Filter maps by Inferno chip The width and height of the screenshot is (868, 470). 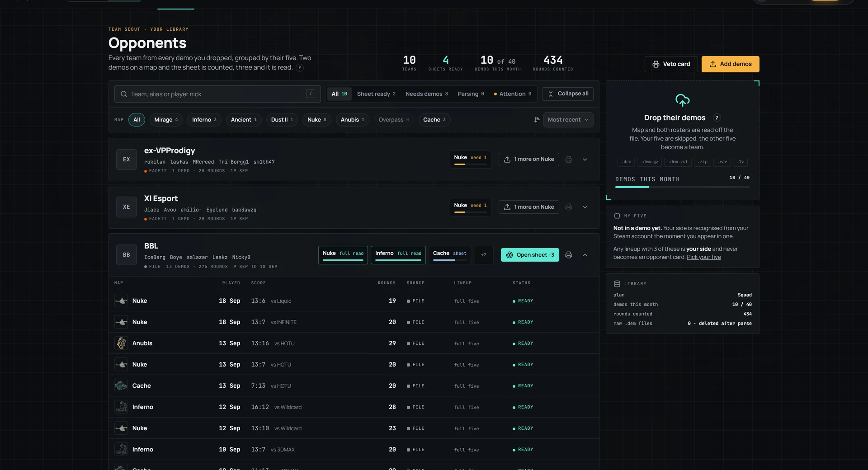[x=204, y=120]
